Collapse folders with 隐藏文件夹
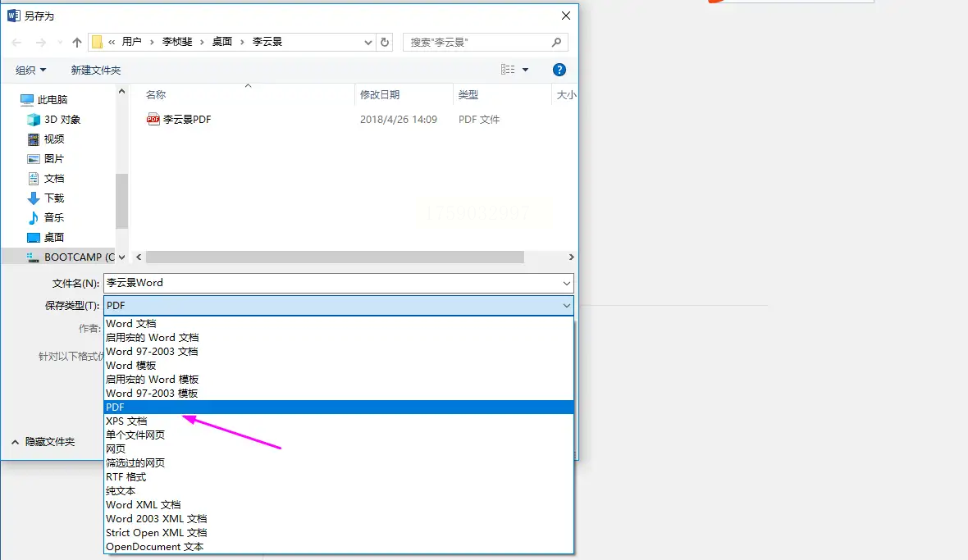 (43, 442)
